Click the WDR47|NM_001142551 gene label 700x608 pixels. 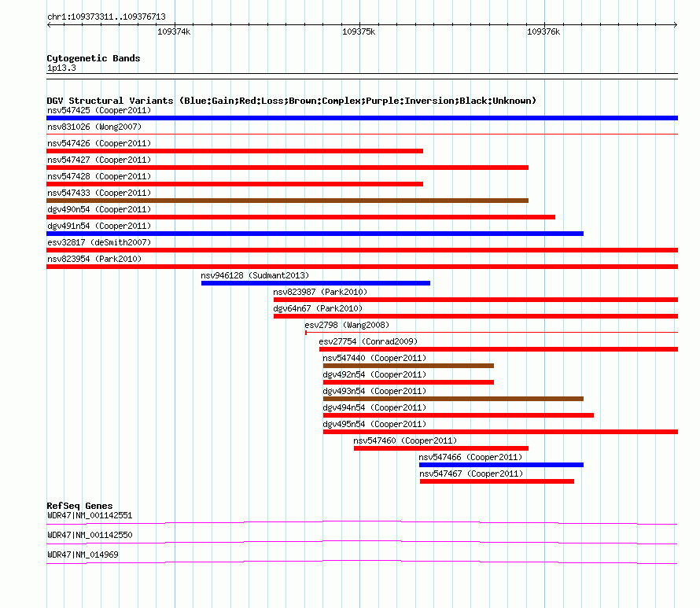[x=90, y=516]
